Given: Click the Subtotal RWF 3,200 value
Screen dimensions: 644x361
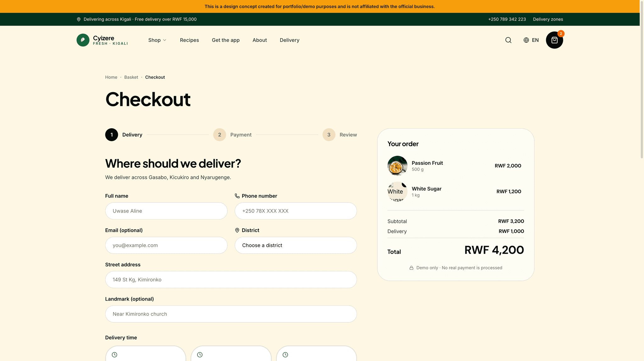Looking at the screenshot, I should click(x=511, y=221).
